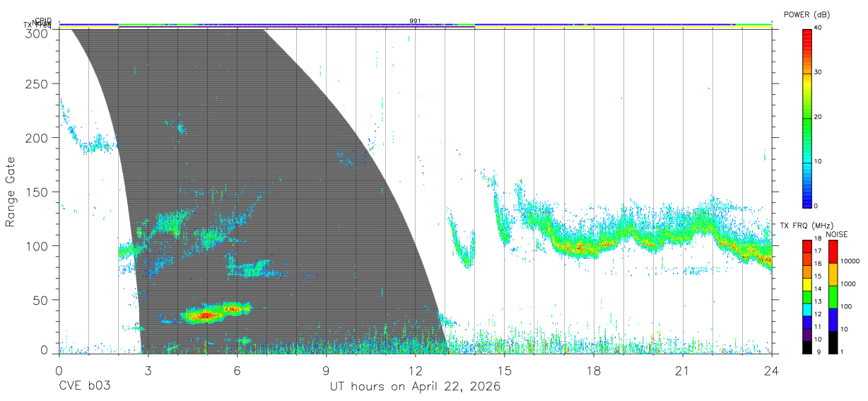Click the TX FRQ (MHz) legend title
This screenshot has height=401, width=868.
tap(808, 226)
